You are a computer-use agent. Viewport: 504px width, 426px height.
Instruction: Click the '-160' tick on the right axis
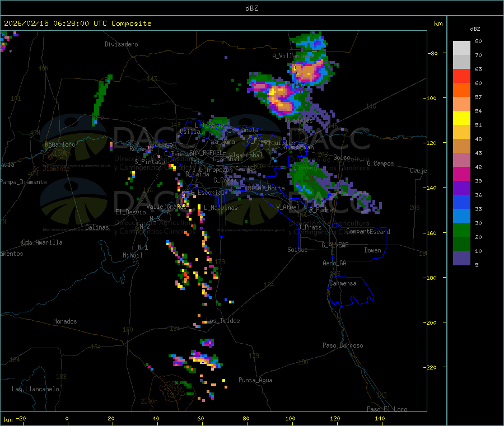point(430,233)
